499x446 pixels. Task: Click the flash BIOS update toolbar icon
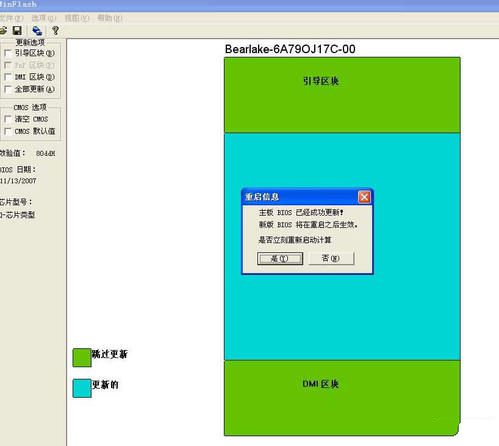[37, 31]
